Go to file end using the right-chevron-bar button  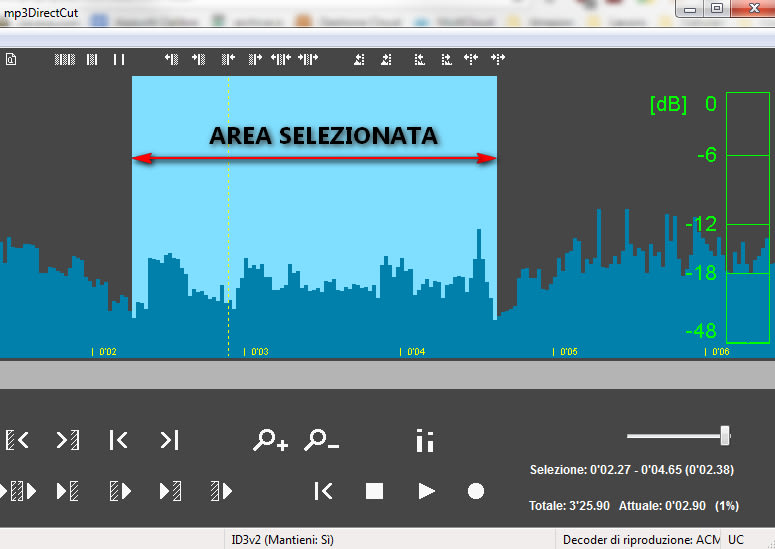point(169,440)
